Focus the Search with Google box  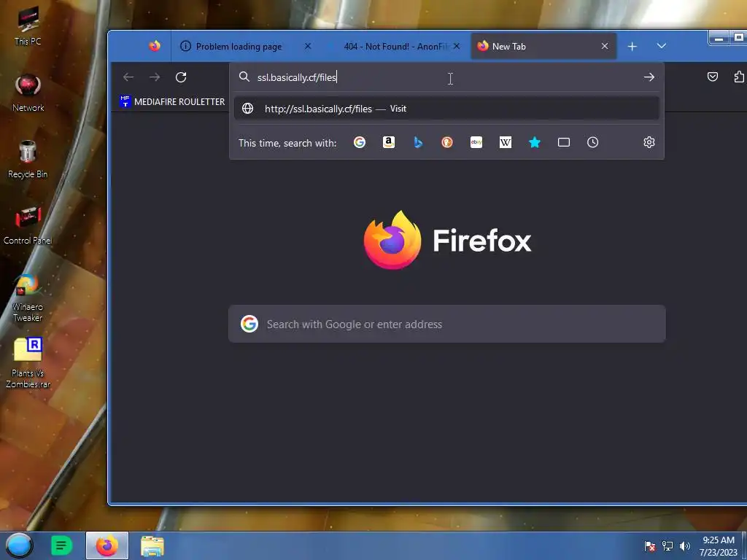[x=446, y=324]
